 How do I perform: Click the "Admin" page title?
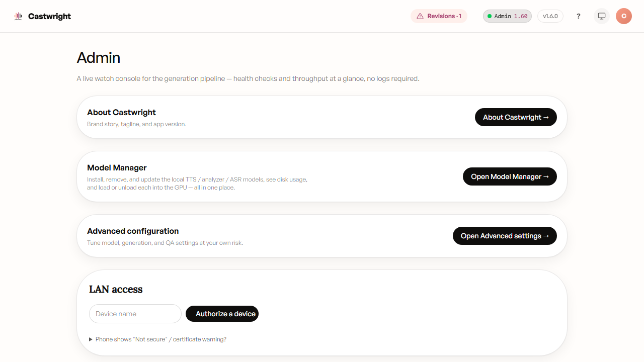(x=99, y=58)
